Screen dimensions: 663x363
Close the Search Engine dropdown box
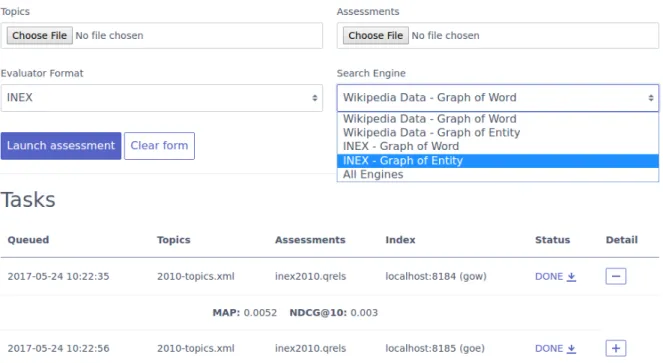(x=498, y=98)
